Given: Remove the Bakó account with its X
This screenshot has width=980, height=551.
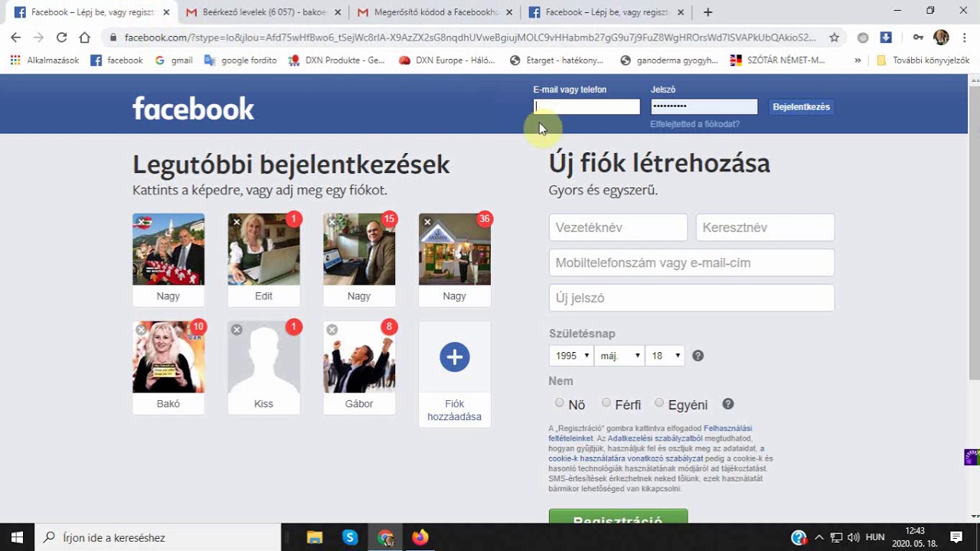Looking at the screenshot, I should click(141, 330).
